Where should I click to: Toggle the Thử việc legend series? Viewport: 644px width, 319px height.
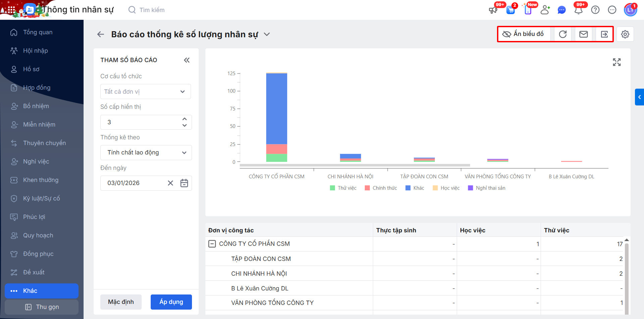click(x=343, y=188)
